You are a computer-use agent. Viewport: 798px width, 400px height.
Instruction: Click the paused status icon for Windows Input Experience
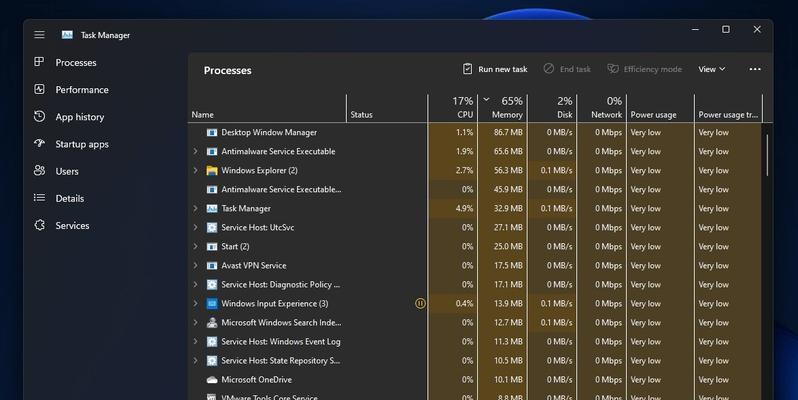(420, 303)
